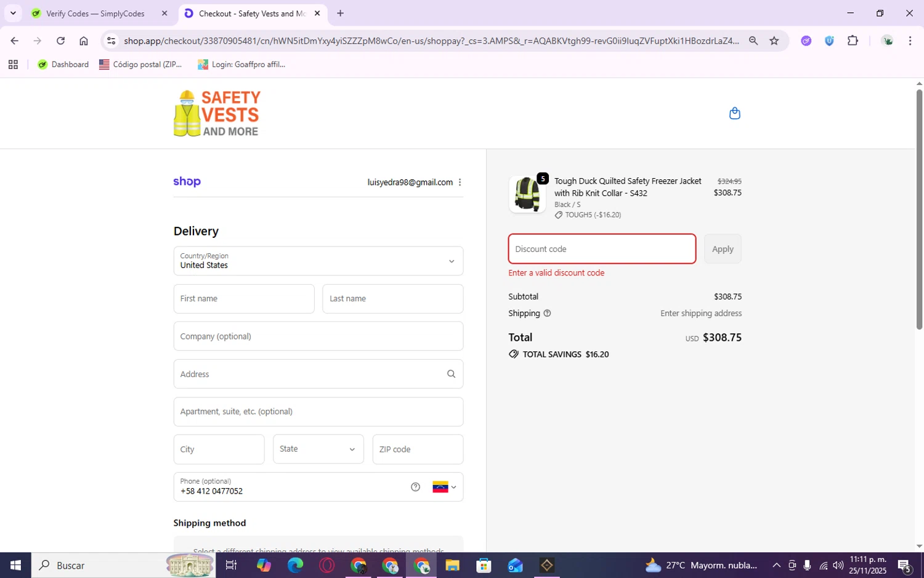Click the Apartment, suite field

click(318, 412)
